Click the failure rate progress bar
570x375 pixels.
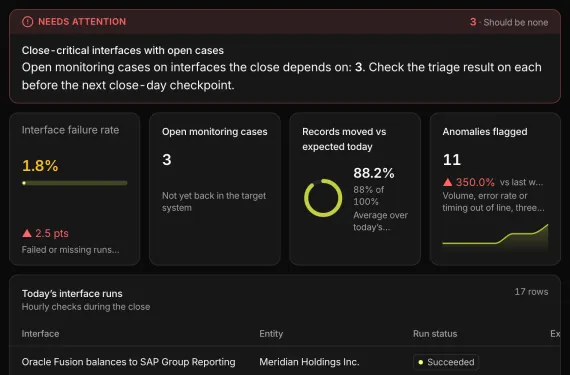75,183
